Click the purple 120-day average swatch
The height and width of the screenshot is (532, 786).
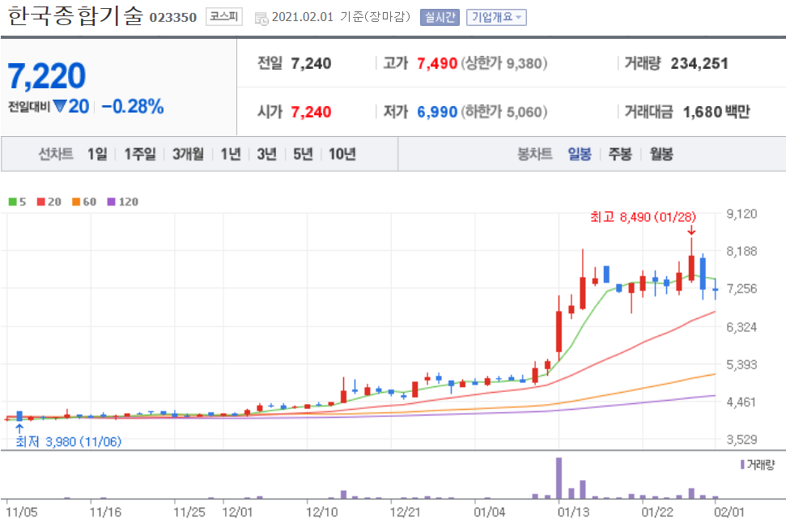(111, 202)
